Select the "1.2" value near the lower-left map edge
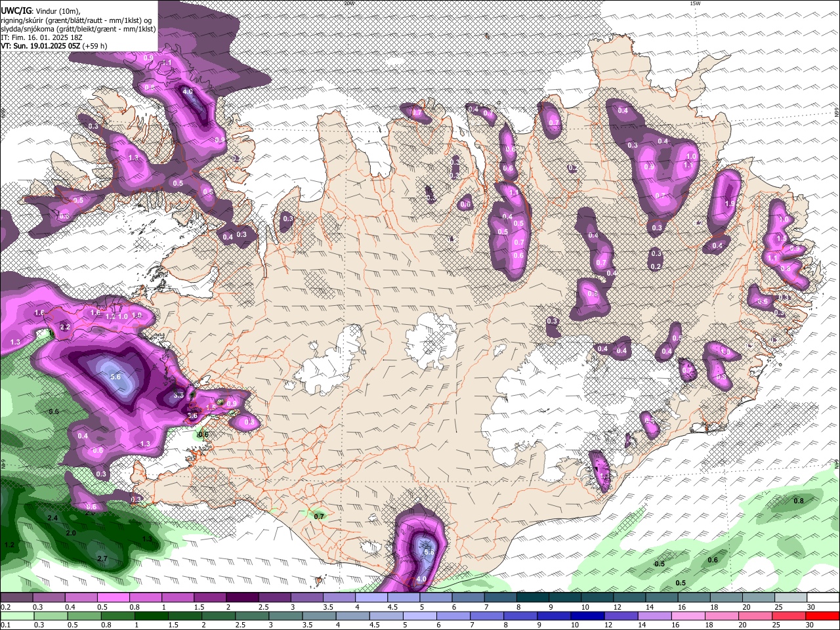This screenshot has width=840, height=630. (x=9, y=545)
